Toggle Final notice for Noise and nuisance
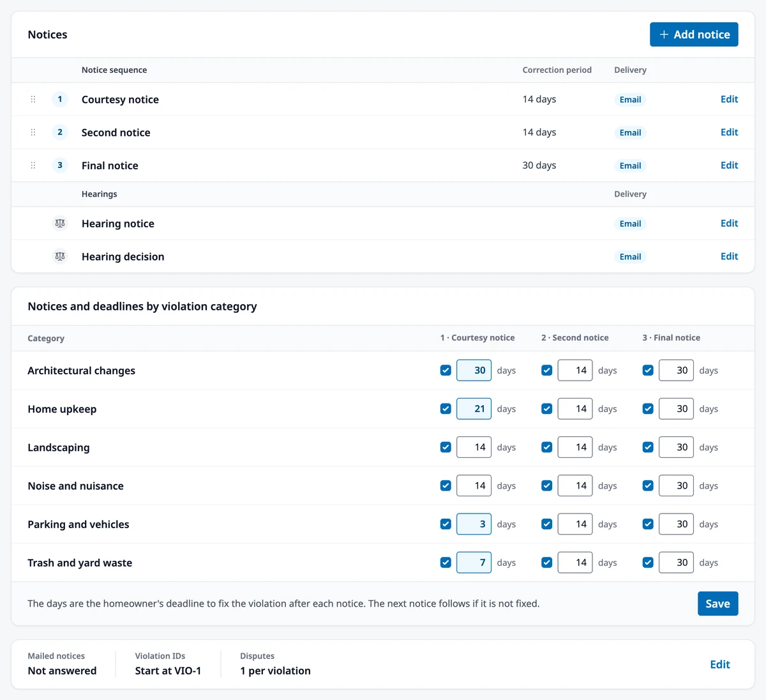766x700 pixels. coord(648,485)
